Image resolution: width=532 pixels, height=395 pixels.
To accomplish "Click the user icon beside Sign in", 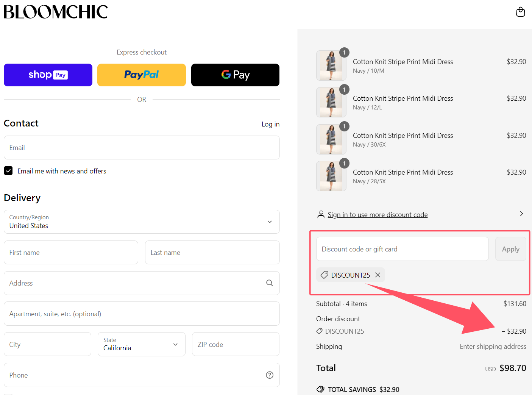I will [321, 214].
